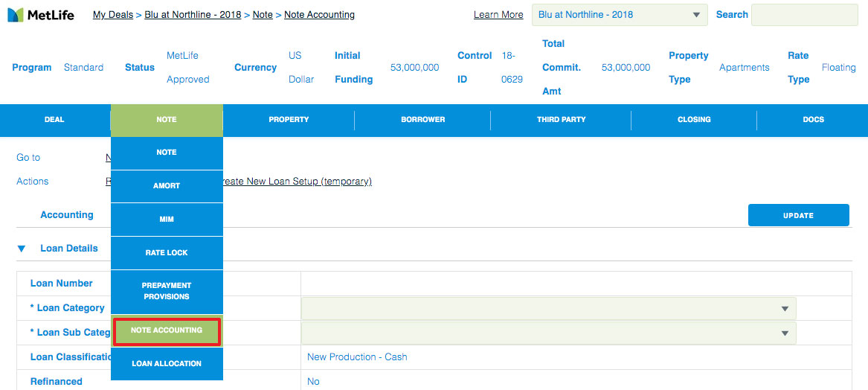Viewport: 868px width, 390px height.
Task: Click the US Dollar currency value
Action: 301,68
